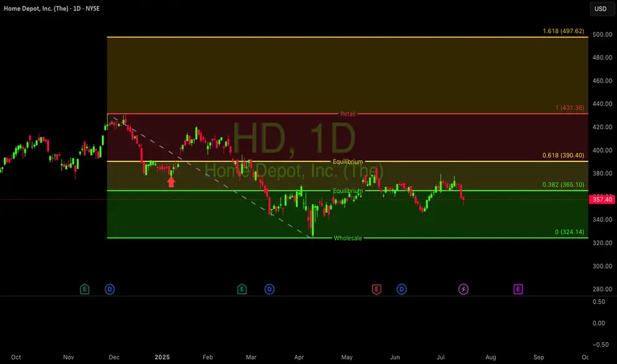Click the May label on time axis
This screenshot has width=617, height=364.
point(347,357)
